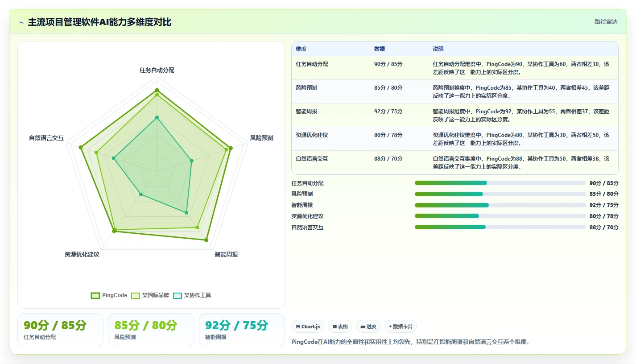Click 某国际品牌 data point on 智能周报 axis
This screenshot has height=364, width=636.
197,227
